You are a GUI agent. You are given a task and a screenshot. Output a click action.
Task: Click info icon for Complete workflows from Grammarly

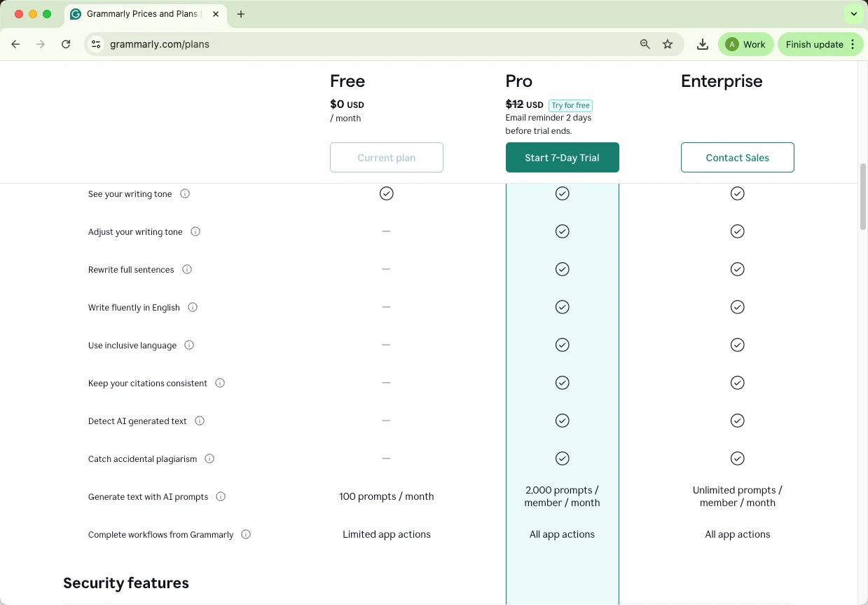click(246, 534)
